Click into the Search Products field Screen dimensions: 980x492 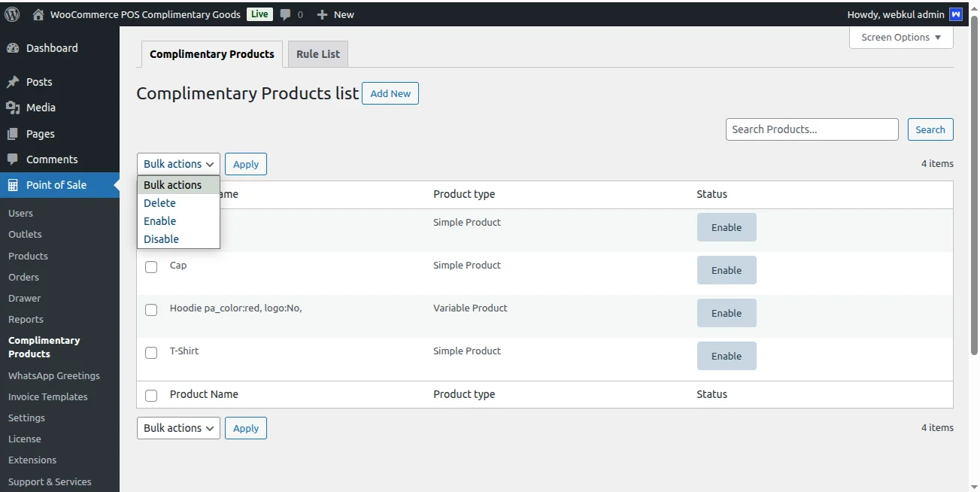point(812,129)
